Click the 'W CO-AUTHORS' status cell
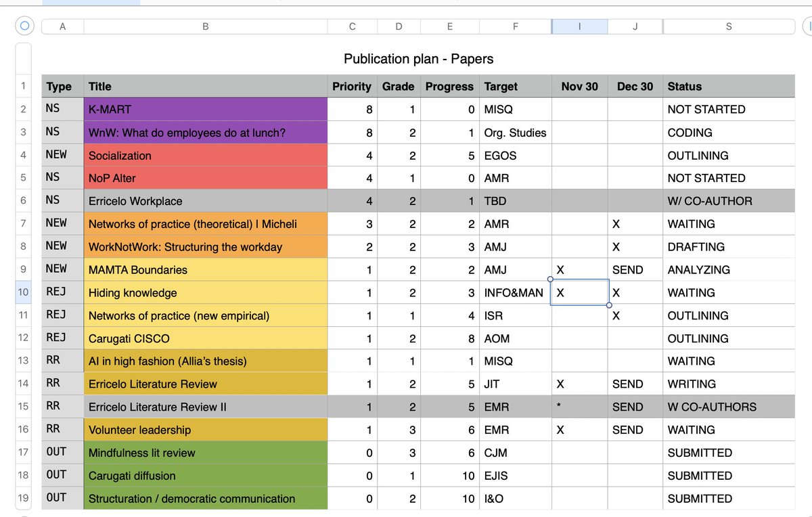 729,407
